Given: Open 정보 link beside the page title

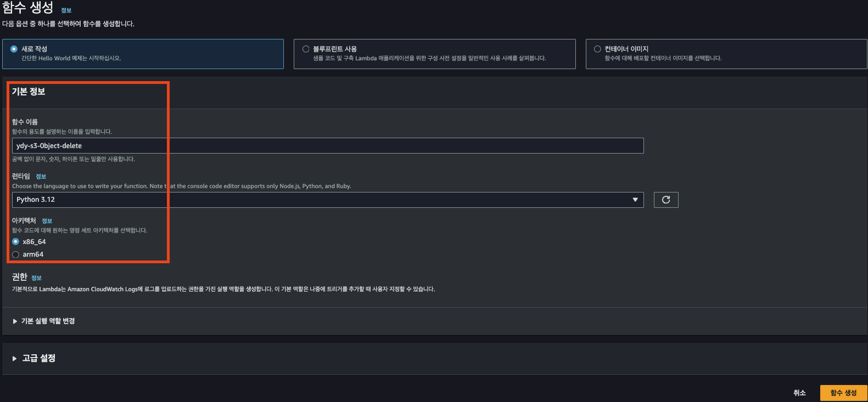Looking at the screenshot, I should [66, 10].
